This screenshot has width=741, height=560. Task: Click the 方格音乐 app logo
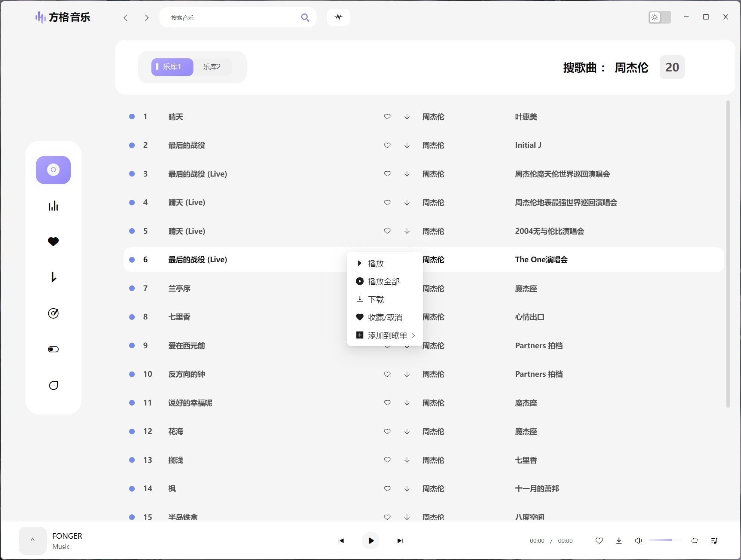pos(62,17)
